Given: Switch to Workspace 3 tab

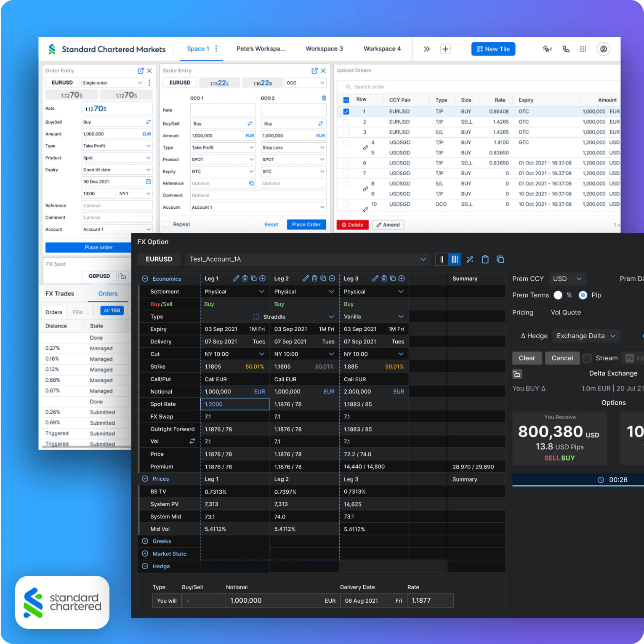Looking at the screenshot, I should point(324,49).
